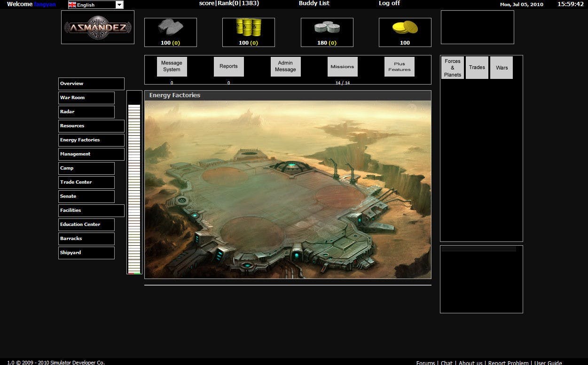Click the silver discs resource icon
This screenshot has width=588, height=365.
(327, 28)
